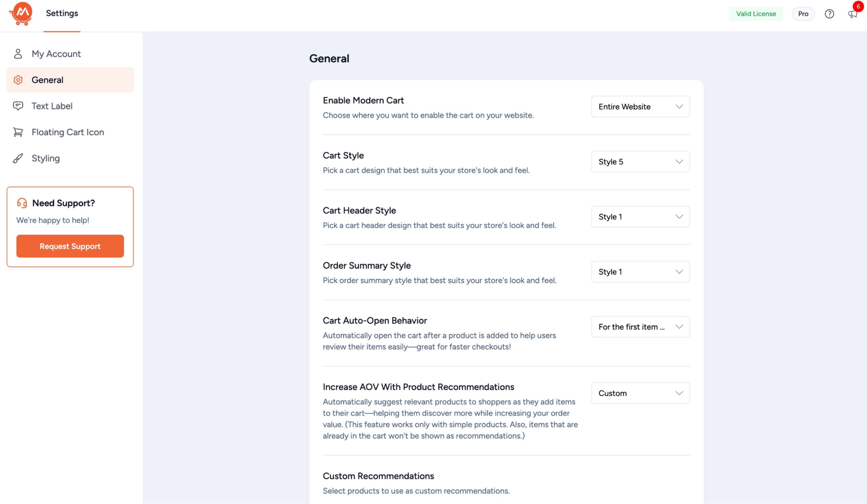Open the help question mark icon
The width and height of the screenshot is (867, 504).
(x=829, y=14)
